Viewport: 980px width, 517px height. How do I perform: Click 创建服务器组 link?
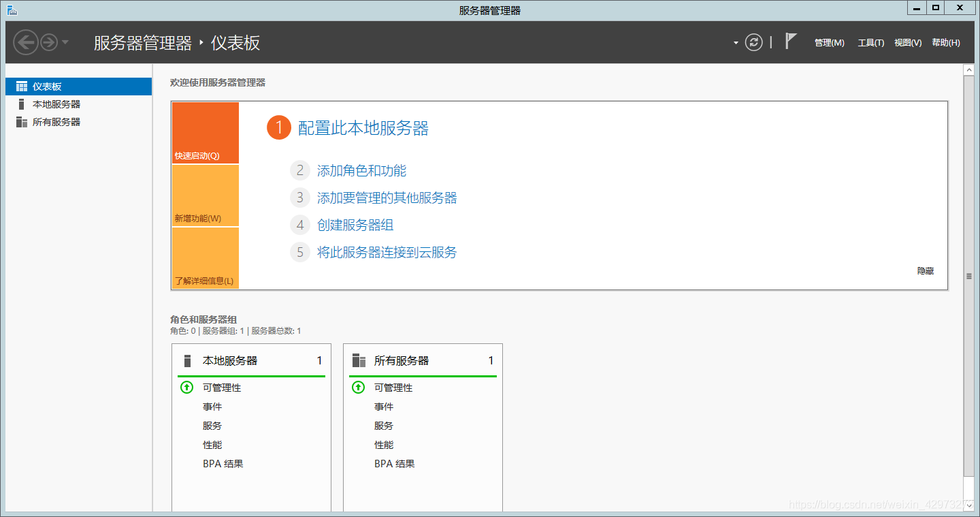pyautogui.click(x=355, y=225)
